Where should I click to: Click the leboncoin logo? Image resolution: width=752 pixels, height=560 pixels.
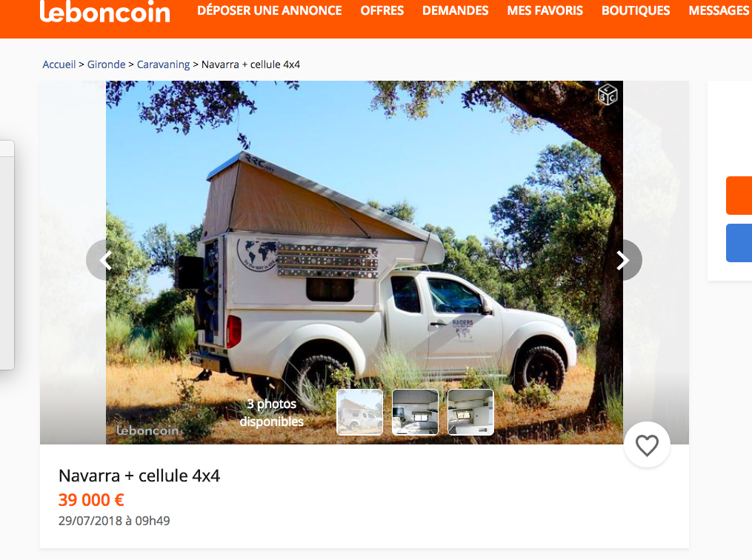(105, 12)
